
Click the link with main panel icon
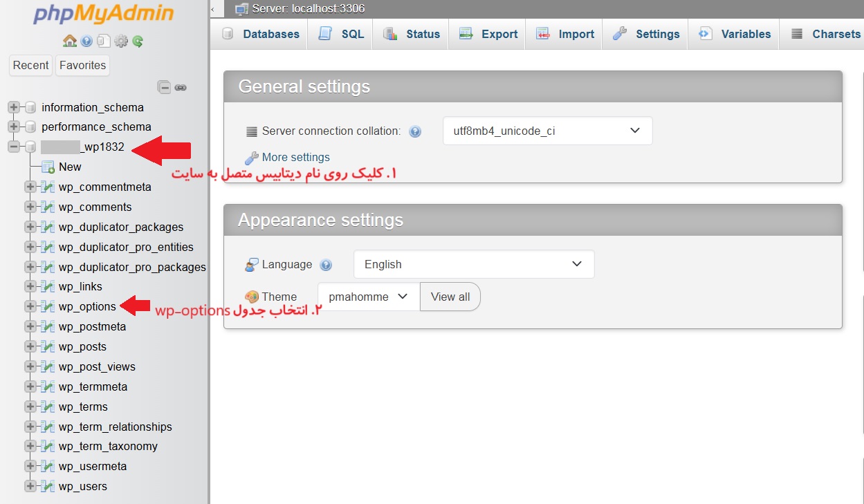pyautogui.click(x=181, y=87)
